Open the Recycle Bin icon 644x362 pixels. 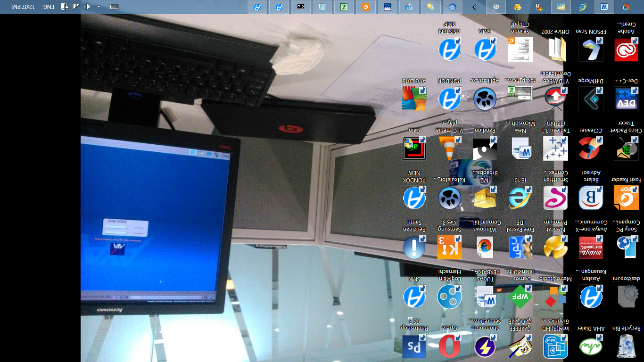pos(626,346)
